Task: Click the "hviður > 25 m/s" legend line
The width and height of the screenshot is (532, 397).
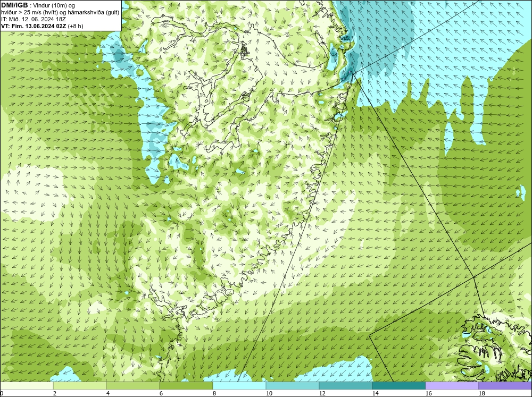Action: point(60,13)
